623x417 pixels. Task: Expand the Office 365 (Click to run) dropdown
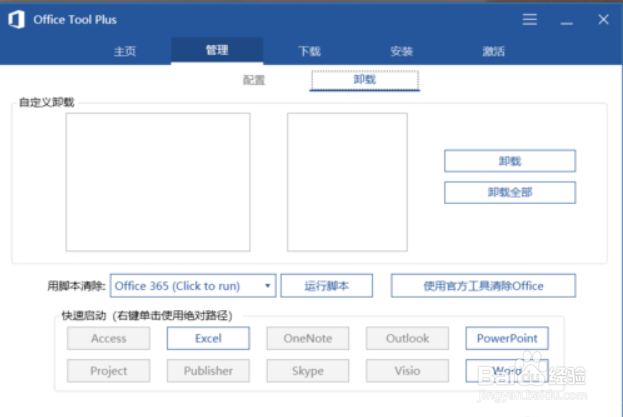(x=193, y=286)
